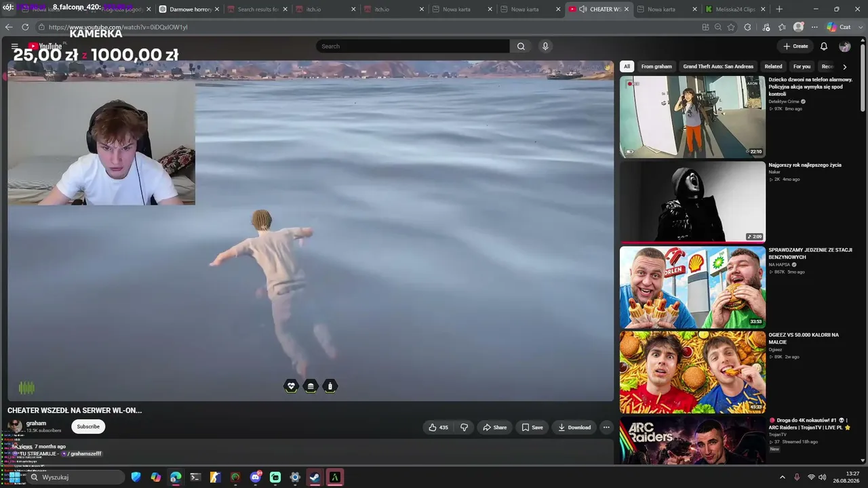Open title 'Dziecko dzwoni na telefon alarmowy'
This screenshot has height=488, width=868.
point(810,87)
